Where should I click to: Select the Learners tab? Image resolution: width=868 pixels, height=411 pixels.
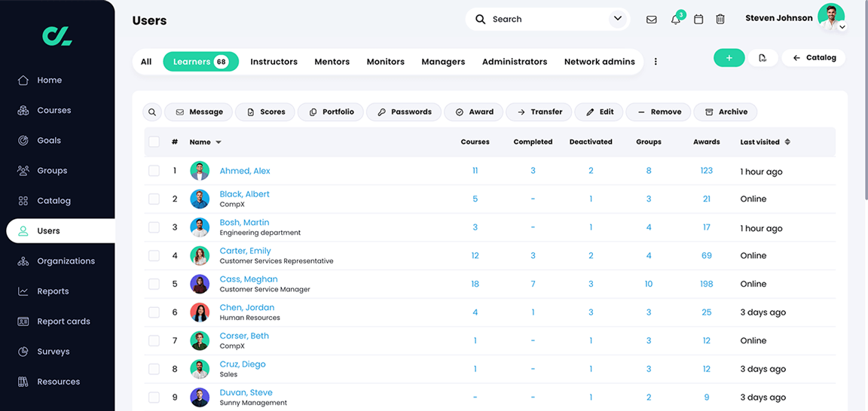201,62
